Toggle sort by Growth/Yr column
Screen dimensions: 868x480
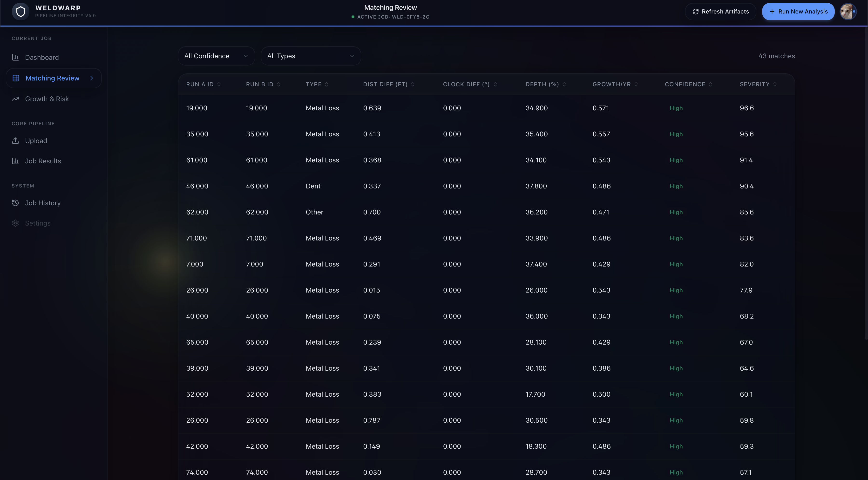point(636,84)
